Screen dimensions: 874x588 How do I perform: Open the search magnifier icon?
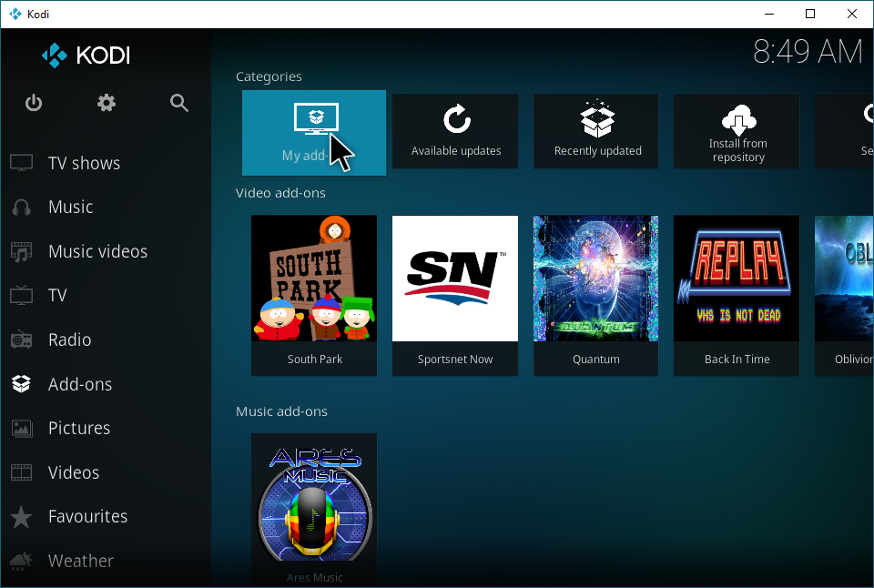point(179,103)
